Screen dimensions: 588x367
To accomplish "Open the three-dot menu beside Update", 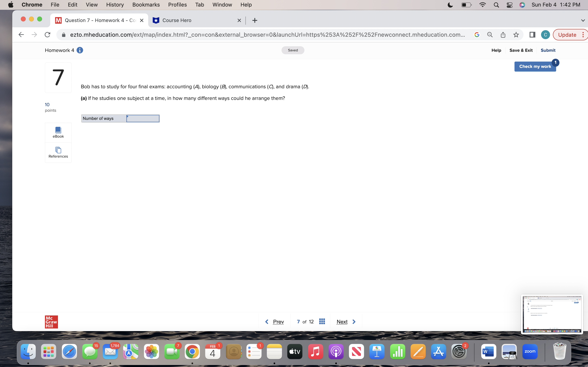I will (x=583, y=35).
